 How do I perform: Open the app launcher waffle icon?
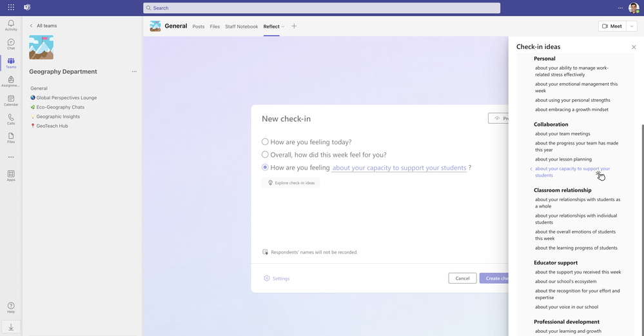click(11, 7)
